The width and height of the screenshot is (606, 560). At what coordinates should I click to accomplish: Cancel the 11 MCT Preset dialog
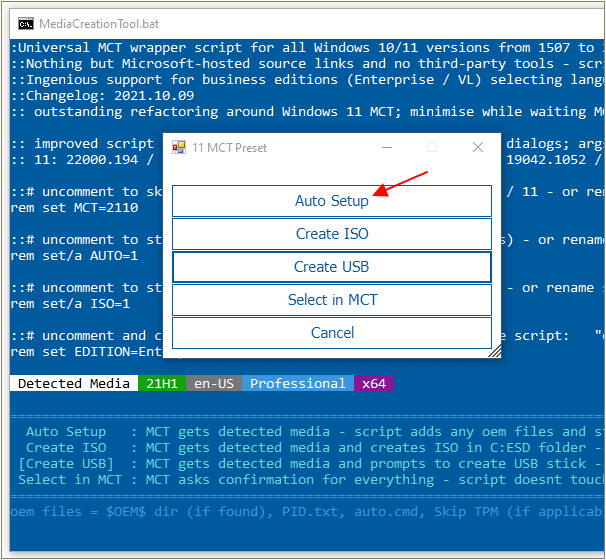[x=332, y=333]
